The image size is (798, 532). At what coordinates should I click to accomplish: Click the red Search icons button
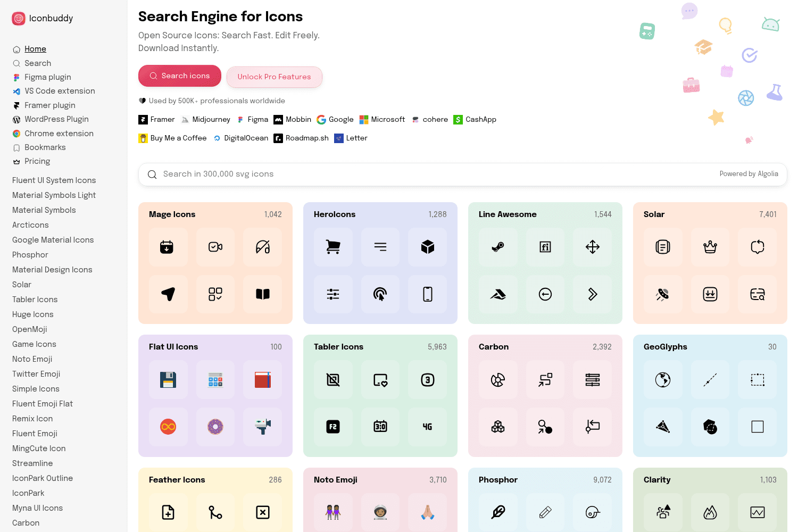click(180, 76)
